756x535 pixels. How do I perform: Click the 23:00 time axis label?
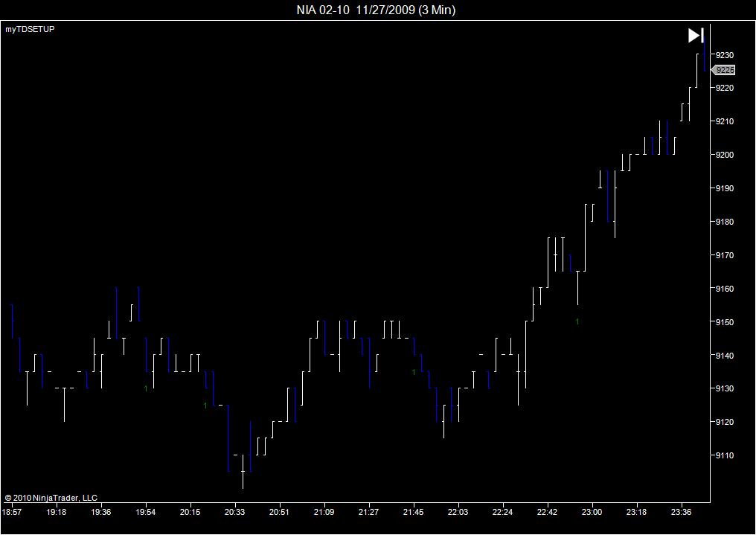click(x=592, y=512)
